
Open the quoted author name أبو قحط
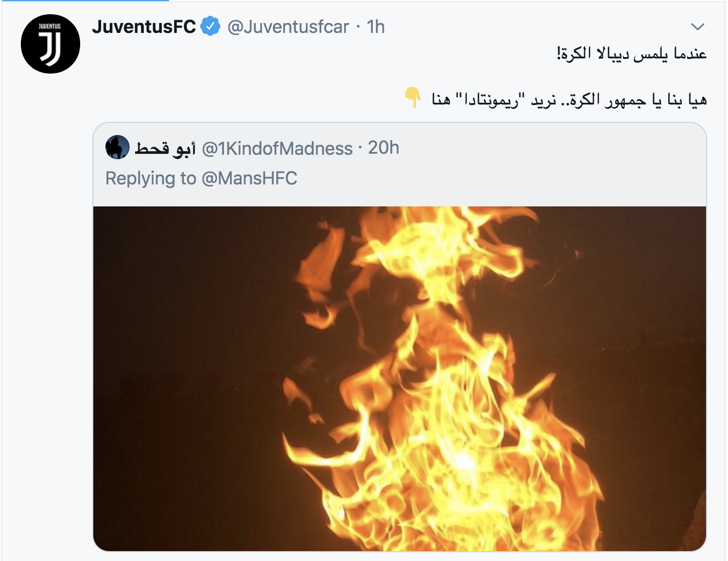coord(165,148)
